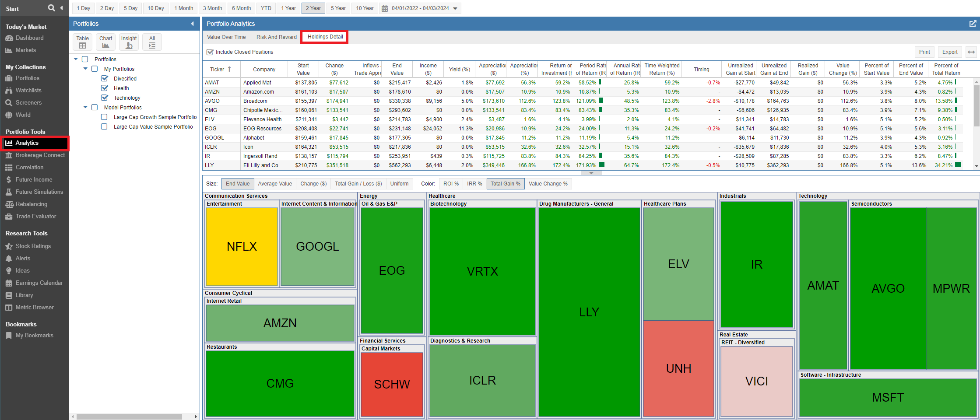Open Stock Ratings research tool
The height and width of the screenshot is (420, 980).
[x=33, y=246]
